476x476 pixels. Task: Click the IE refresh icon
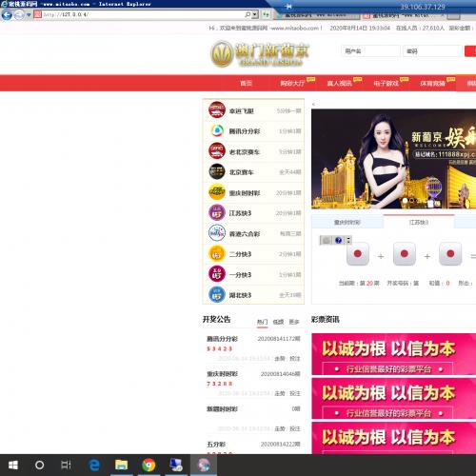coord(266,14)
